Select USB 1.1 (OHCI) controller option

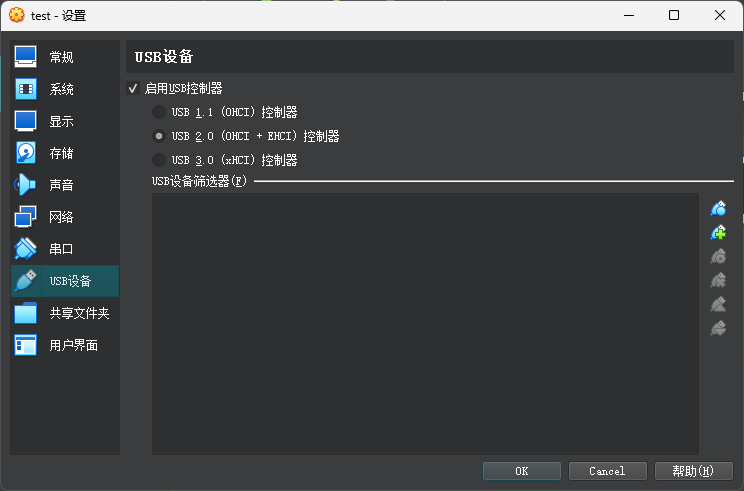click(x=159, y=112)
